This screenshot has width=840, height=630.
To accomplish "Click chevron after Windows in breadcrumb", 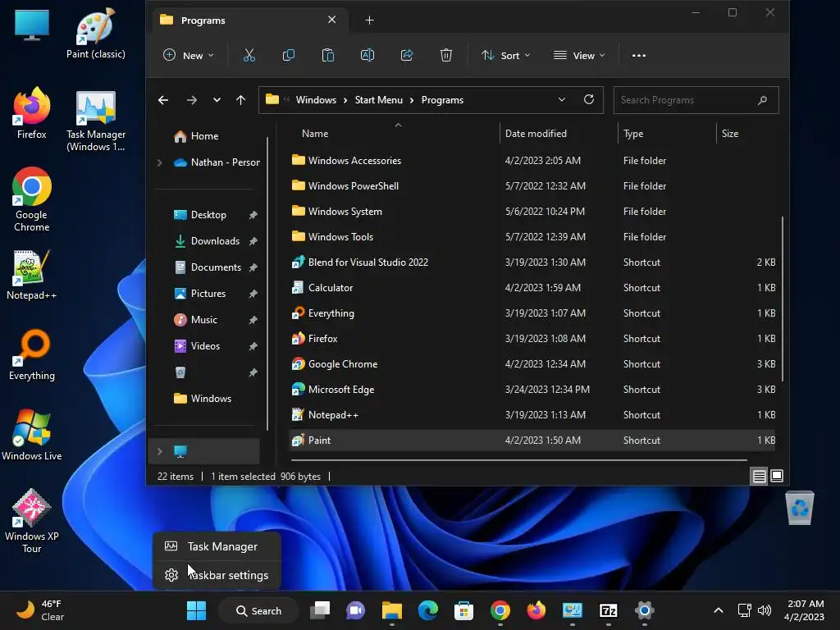I will 345,100.
